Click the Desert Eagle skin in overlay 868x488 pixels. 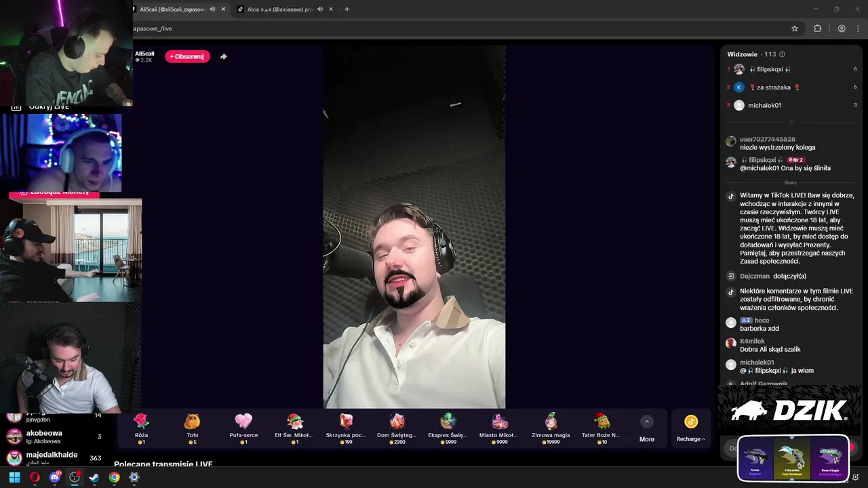click(x=830, y=459)
